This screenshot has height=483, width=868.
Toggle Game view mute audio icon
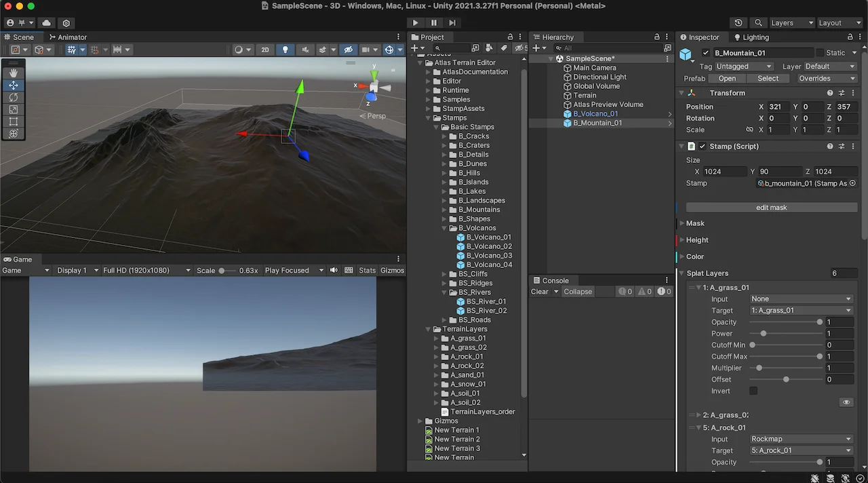pos(334,270)
